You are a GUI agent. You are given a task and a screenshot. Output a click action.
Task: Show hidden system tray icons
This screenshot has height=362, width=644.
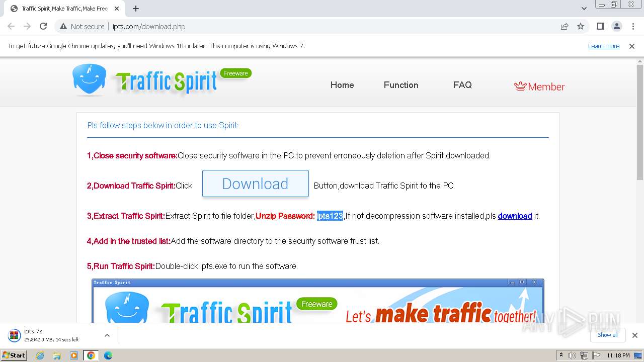tap(561, 355)
